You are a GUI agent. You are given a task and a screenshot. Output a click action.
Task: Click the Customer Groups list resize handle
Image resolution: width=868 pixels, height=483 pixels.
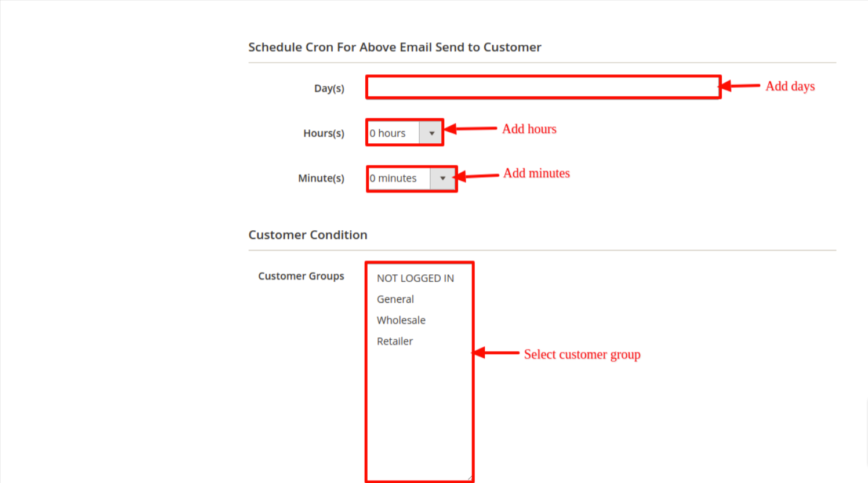469,478
